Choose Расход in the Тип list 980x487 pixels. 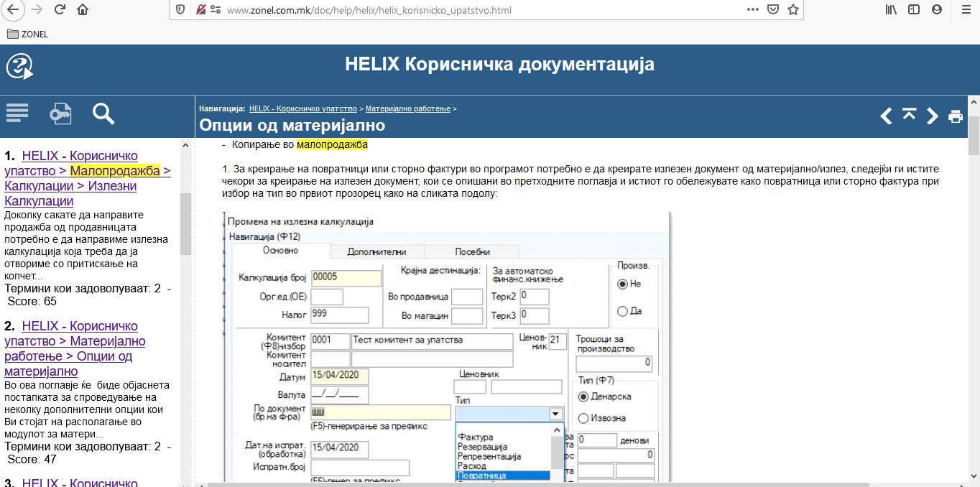(x=472, y=466)
